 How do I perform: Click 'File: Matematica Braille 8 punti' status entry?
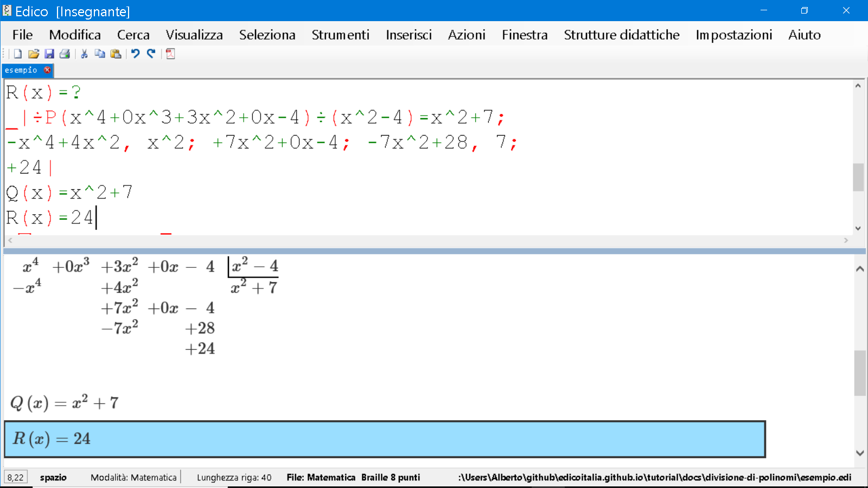tap(353, 477)
